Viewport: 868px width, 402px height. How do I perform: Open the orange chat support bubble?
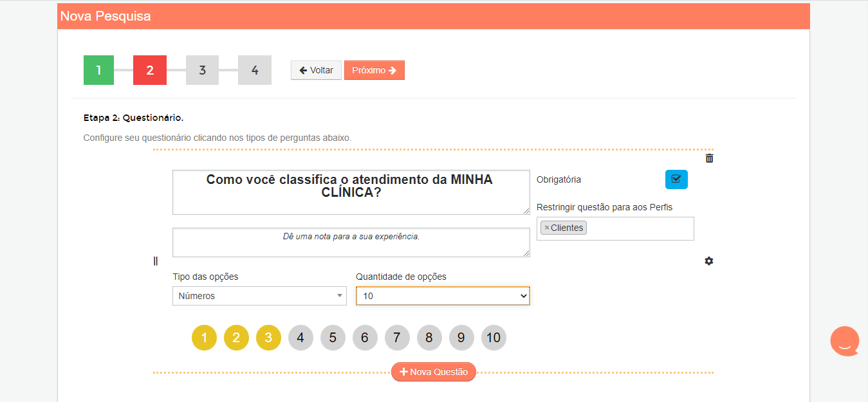click(844, 341)
